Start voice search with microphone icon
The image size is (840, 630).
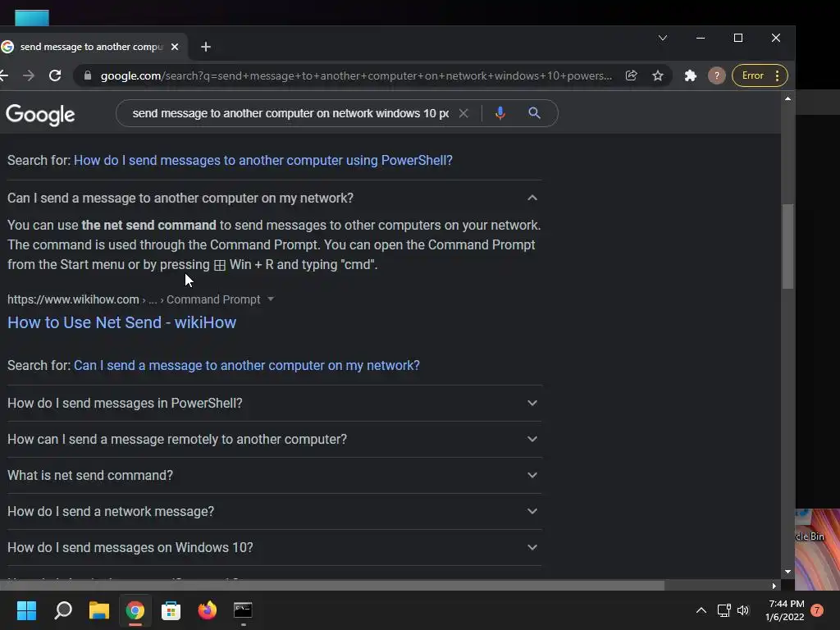tap(500, 113)
